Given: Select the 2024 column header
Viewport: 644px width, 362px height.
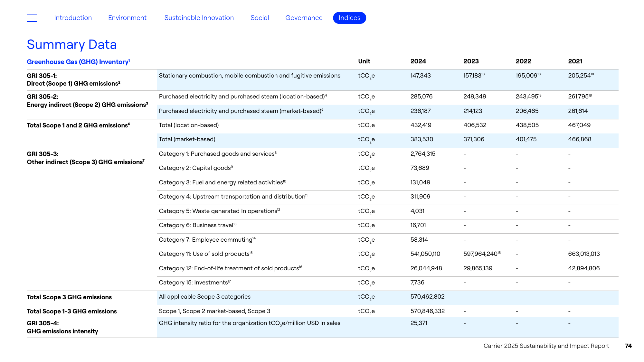Looking at the screenshot, I should [418, 61].
